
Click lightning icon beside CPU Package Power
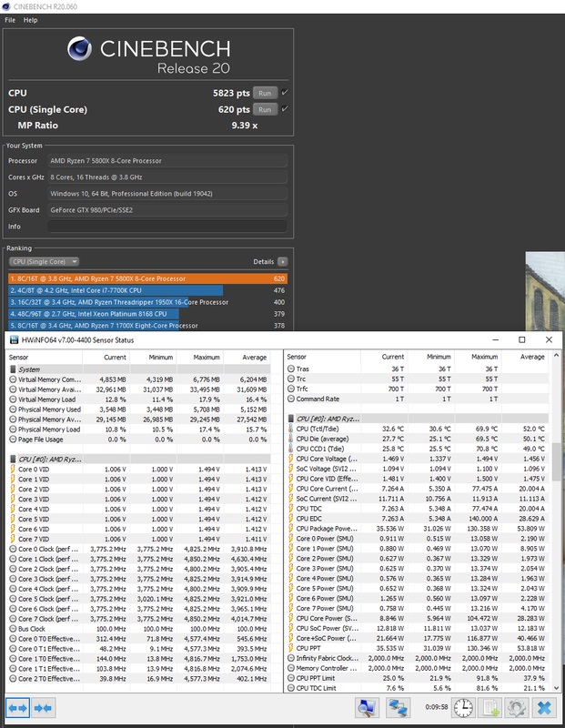[x=291, y=529]
